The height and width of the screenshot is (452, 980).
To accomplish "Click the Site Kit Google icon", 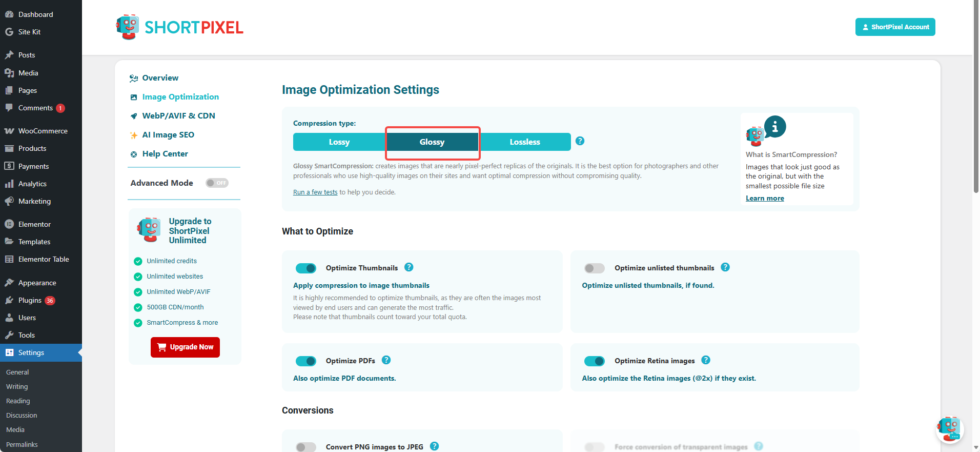I will point(9,32).
